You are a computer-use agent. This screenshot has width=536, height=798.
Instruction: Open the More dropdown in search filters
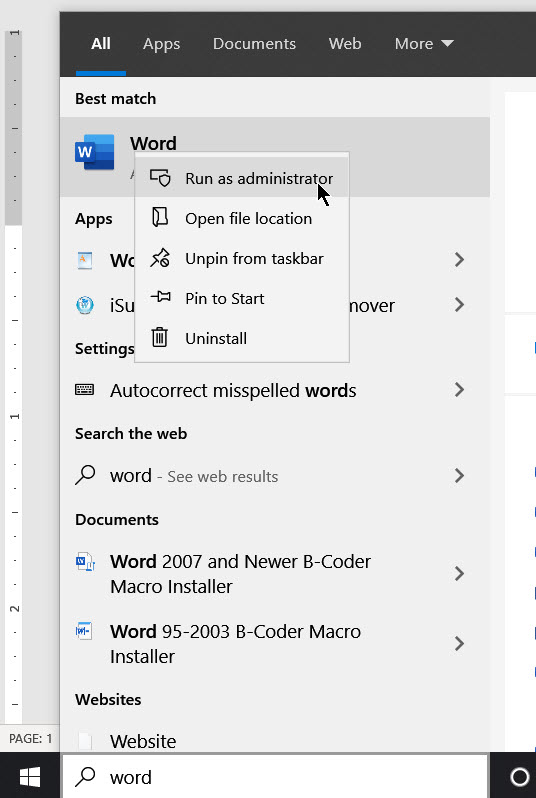click(424, 44)
